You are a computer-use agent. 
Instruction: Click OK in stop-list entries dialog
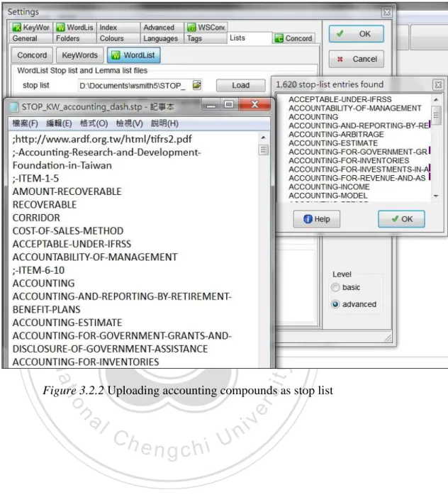(x=402, y=219)
